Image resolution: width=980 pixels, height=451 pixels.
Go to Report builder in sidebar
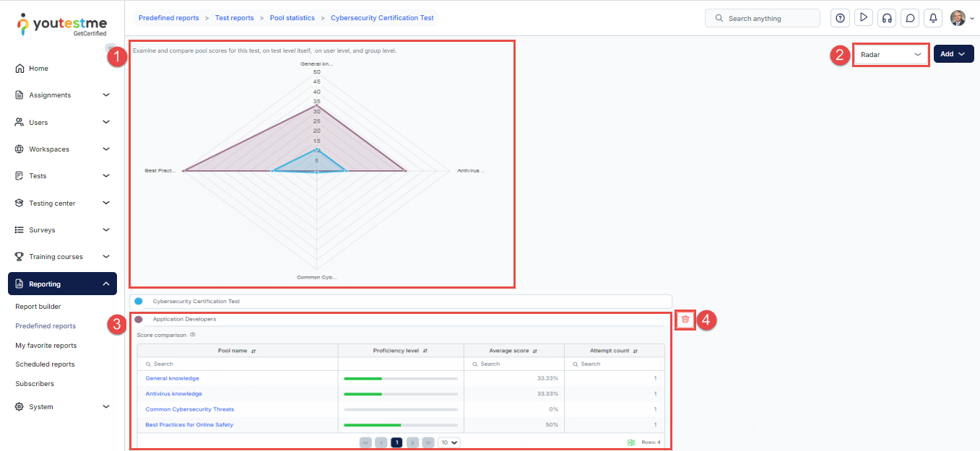coord(38,307)
